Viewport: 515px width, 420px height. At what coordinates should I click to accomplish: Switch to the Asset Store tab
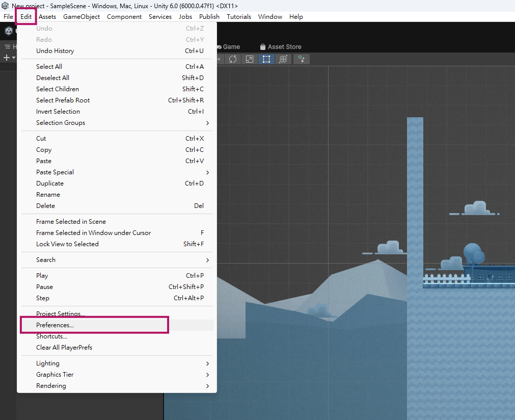click(280, 46)
